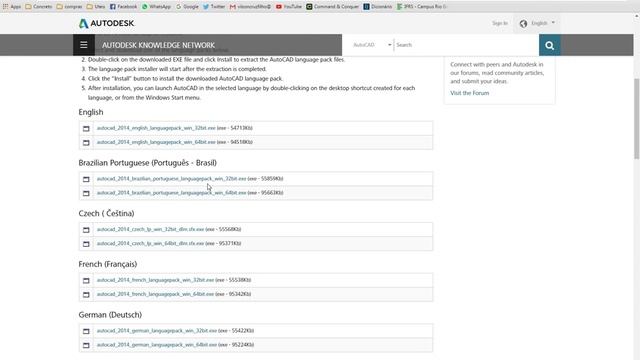Click file icon for German 64bit pack
Viewport: 640px width, 360px height.
pyautogui.click(x=86, y=345)
